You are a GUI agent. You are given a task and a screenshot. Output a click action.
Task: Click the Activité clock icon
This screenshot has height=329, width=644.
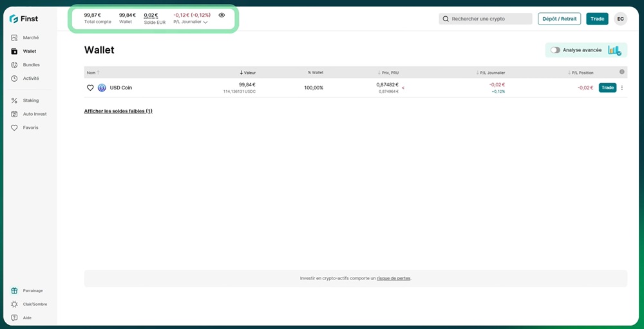point(14,79)
